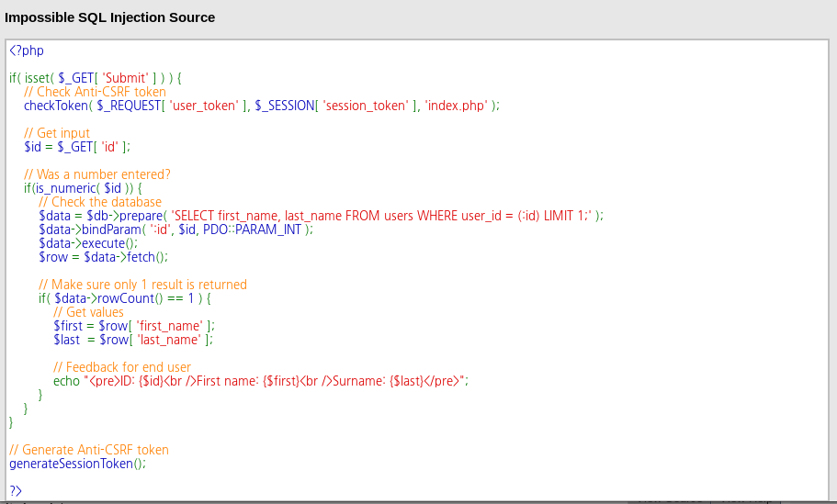Click the checkToken function name
The width and height of the screenshot is (837, 504).
(55, 106)
